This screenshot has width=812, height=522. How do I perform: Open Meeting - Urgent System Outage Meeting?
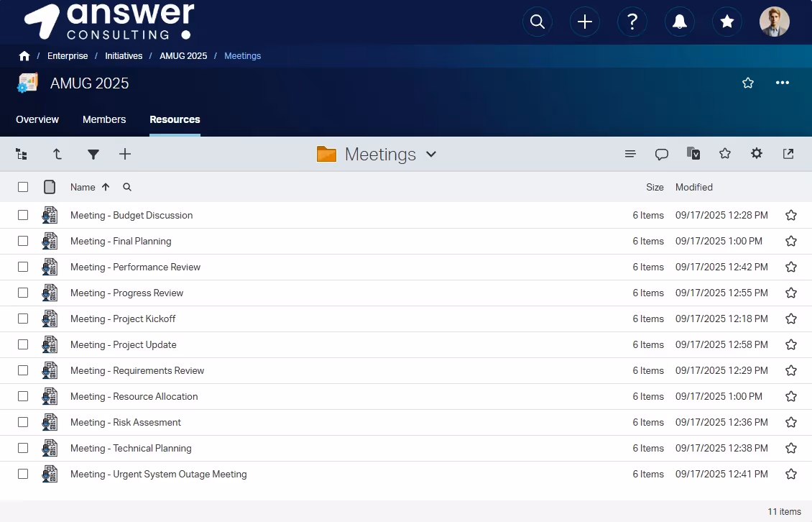159,475
